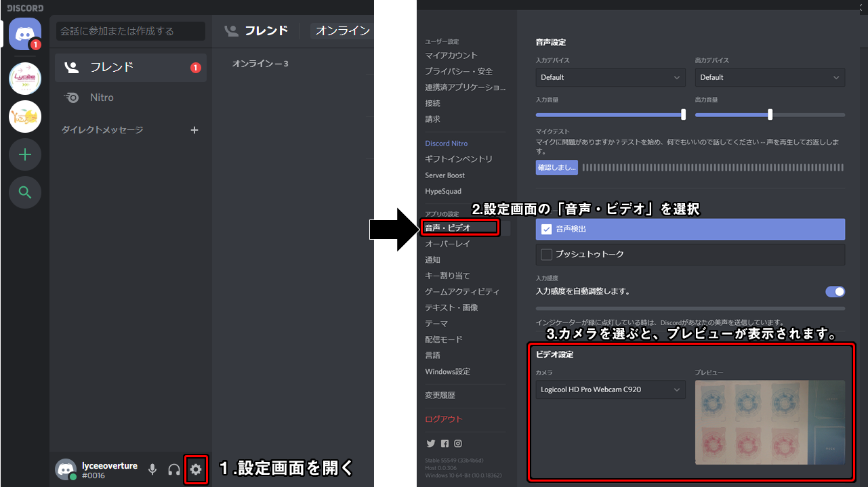
Task: Open マイアカウント settings
Action: (x=451, y=56)
